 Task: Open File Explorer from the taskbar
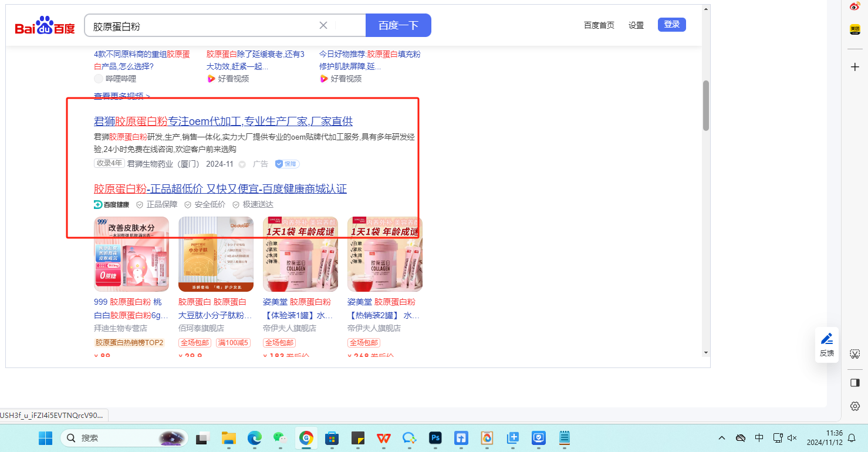pyautogui.click(x=228, y=438)
